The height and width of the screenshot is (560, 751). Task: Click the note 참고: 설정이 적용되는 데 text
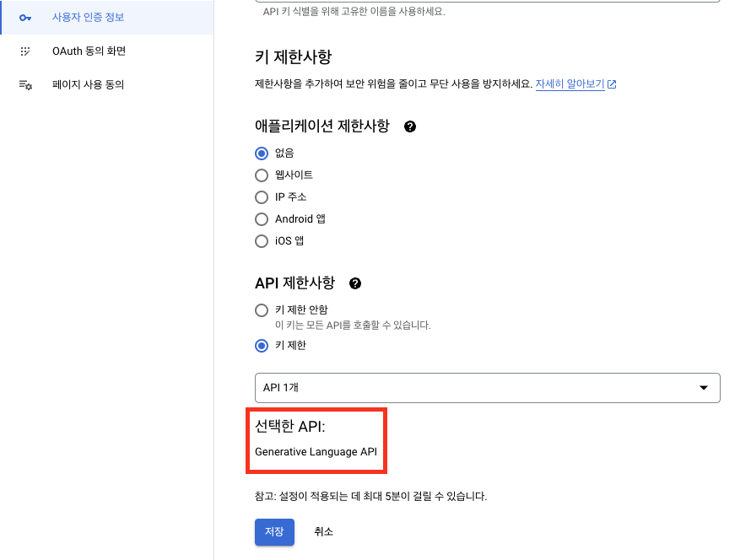(x=370, y=497)
